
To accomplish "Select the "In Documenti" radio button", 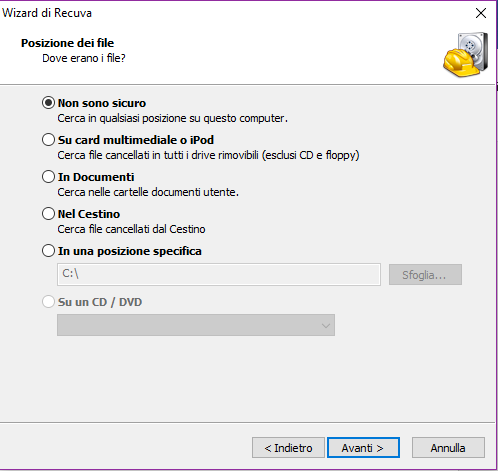I will 48,177.
